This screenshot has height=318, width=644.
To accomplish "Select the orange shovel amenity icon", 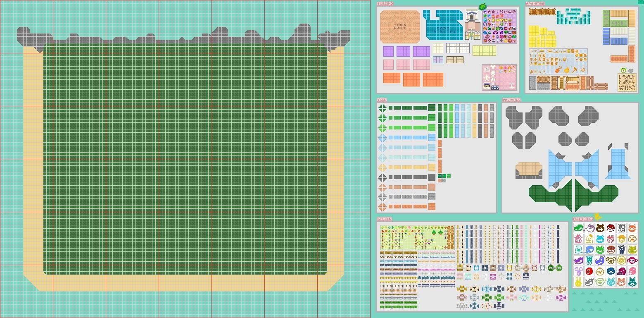I will click(558, 69).
